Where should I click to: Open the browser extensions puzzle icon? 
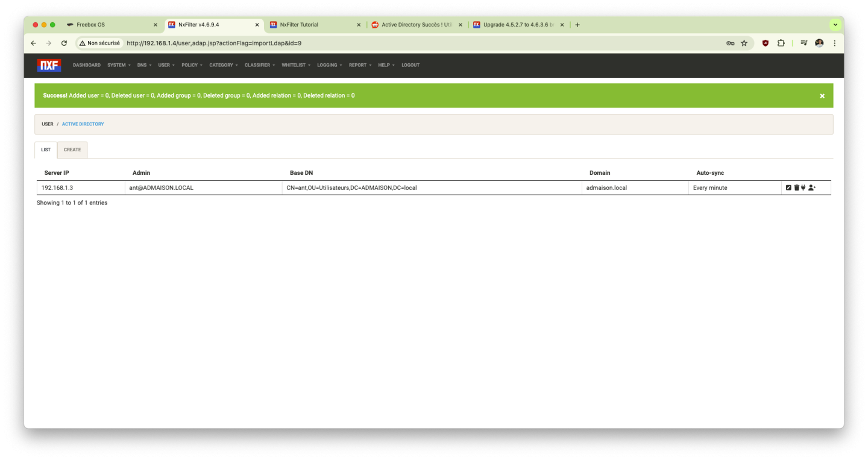[781, 43]
